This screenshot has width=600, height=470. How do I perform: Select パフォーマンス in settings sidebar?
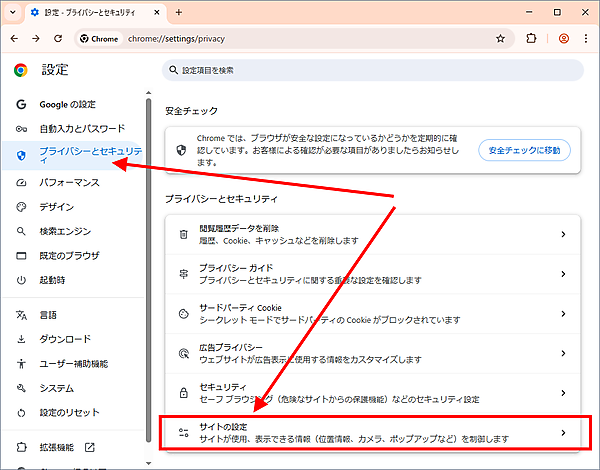point(69,183)
